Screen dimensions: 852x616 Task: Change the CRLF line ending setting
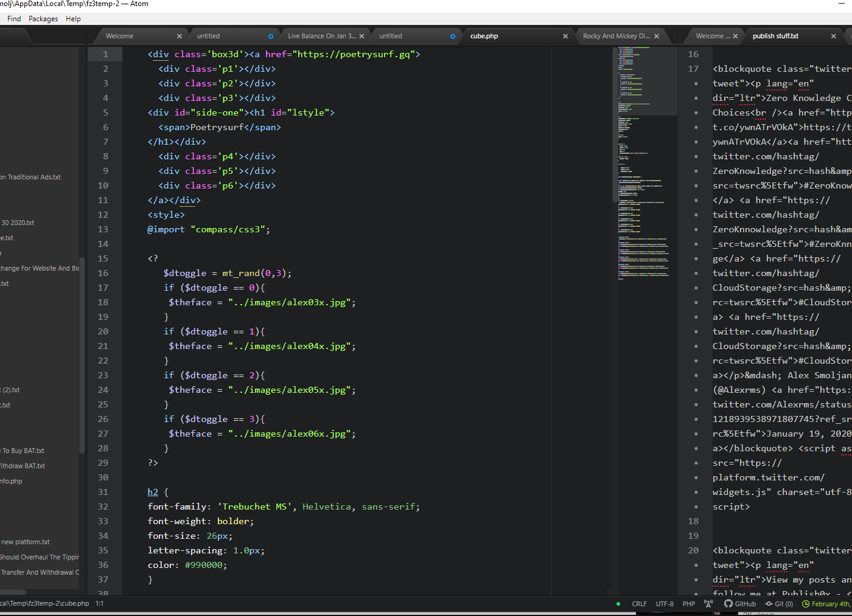tap(639, 604)
